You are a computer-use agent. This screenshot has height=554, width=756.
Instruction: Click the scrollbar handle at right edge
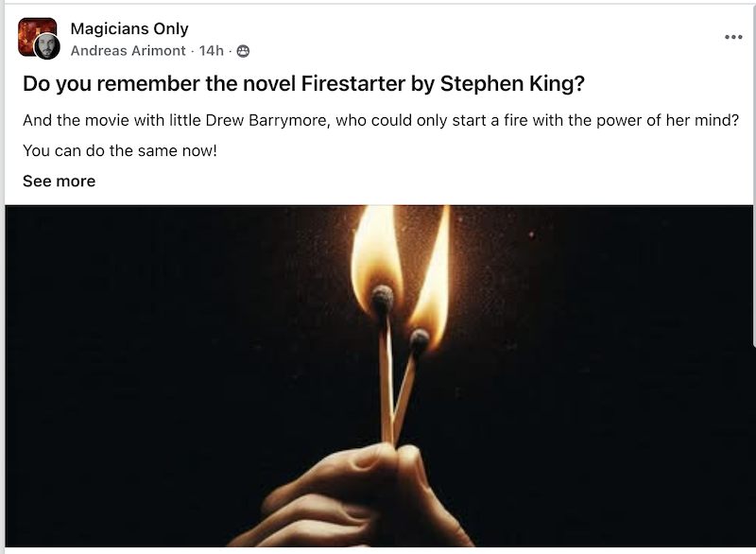tap(753, 174)
